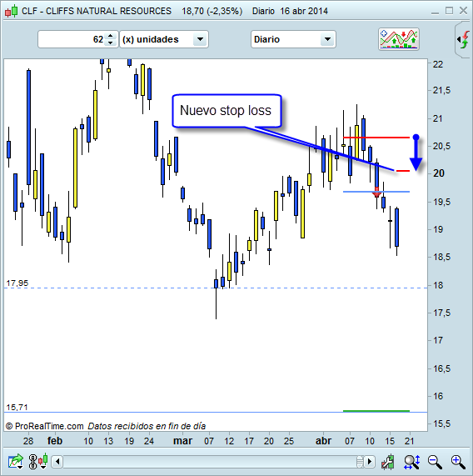The height and width of the screenshot is (476, 473).
Task: Click the zoom out magnifier icon
Action: point(435,462)
